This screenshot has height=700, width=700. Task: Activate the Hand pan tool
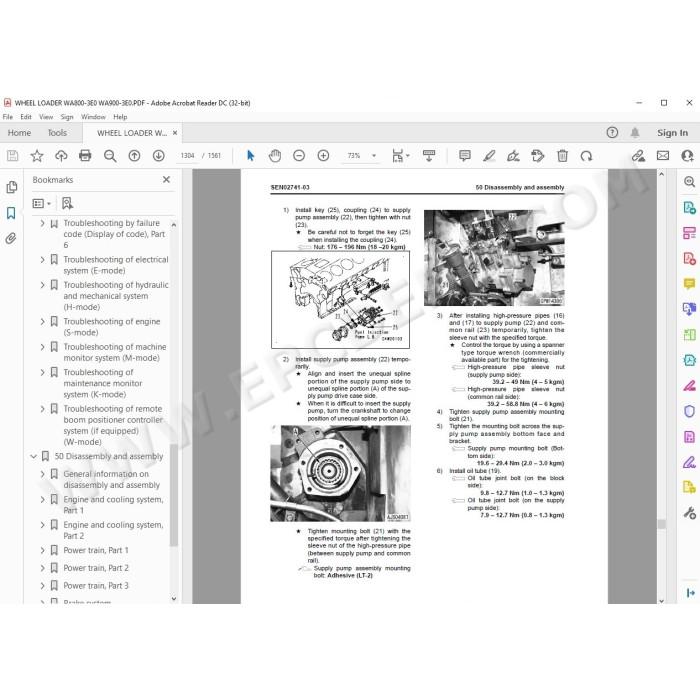pos(275,155)
